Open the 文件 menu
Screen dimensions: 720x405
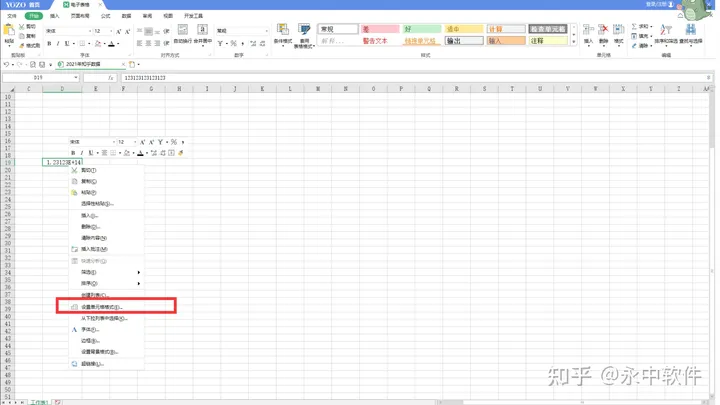click(12, 16)
